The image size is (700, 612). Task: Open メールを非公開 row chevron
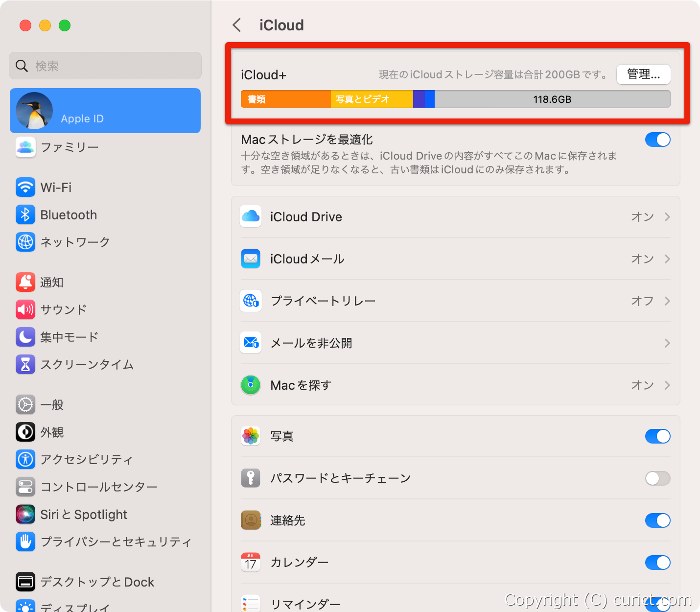667,343
